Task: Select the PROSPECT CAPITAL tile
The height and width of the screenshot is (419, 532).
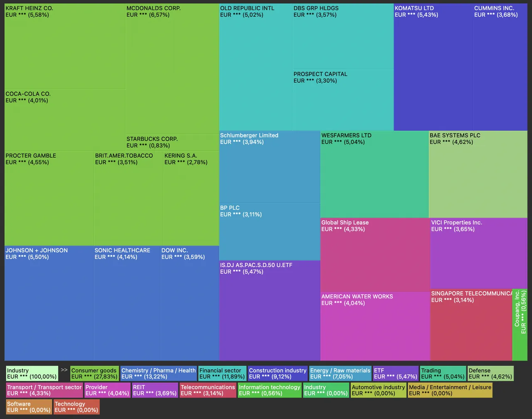Action: pos(343,100)
